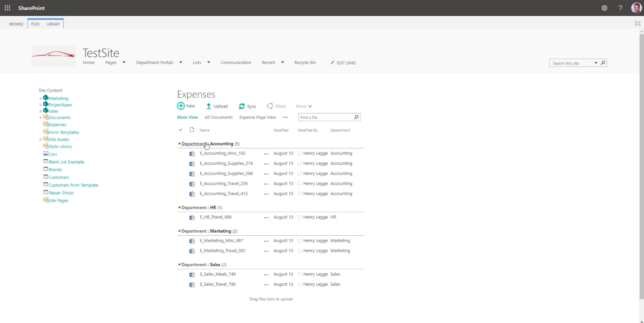Collapse the Department : HR group
The height and width of the screenshot is (323, 644).
point(179,208)
